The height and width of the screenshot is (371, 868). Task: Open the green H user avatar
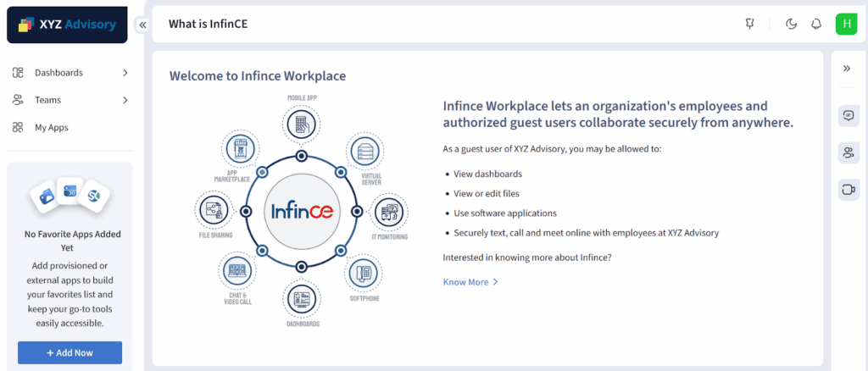click(x=846, y=24)
